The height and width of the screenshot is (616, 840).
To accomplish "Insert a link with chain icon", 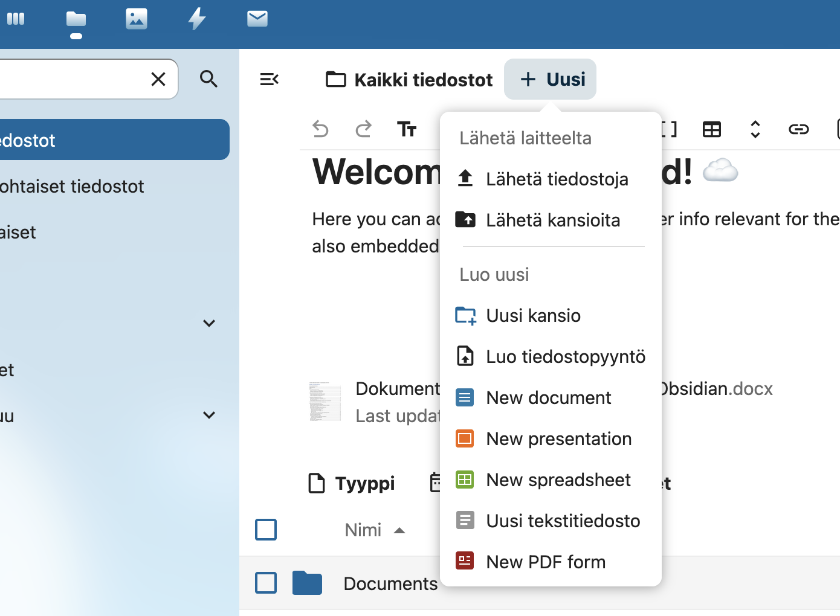I will pos(799,129).
